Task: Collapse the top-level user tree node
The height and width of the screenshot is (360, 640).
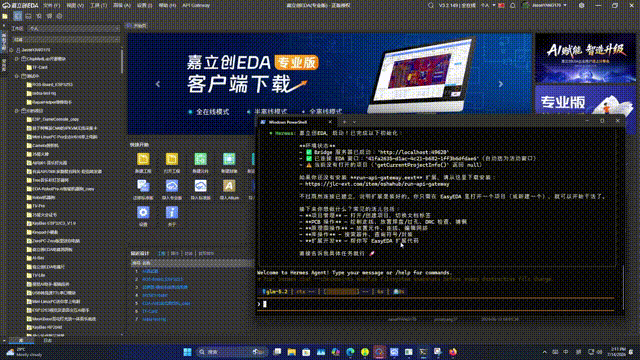Action: [11, 50]
